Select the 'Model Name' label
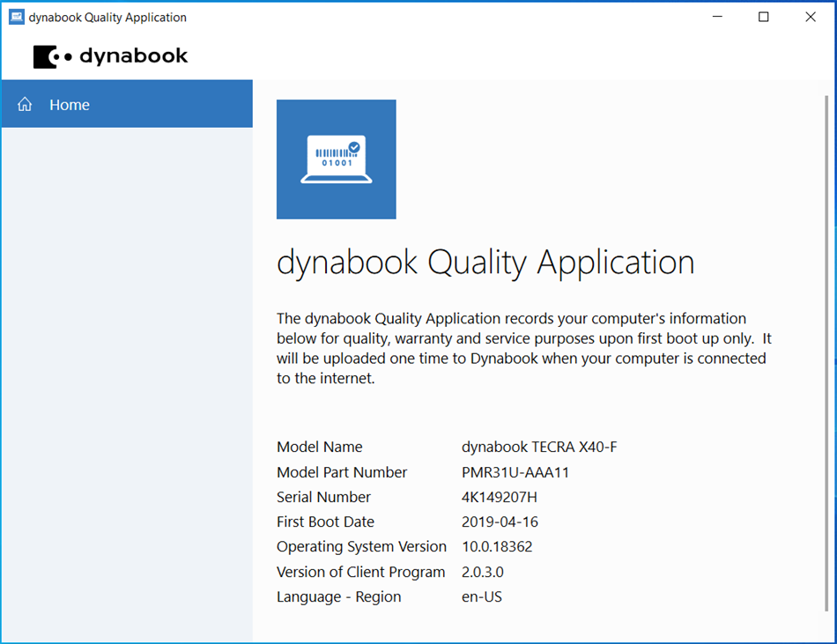837x644 pixels. pos(319,447)
